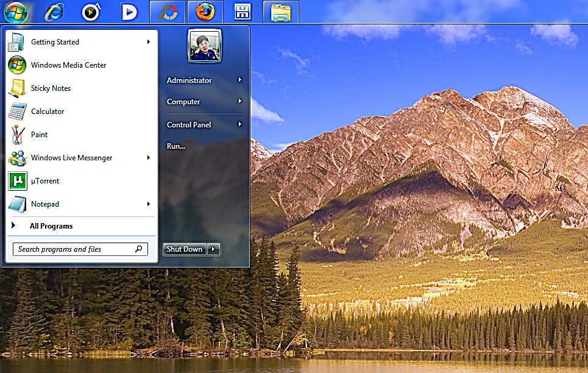588x373 pixels.
Task: Open Sticky Notes from the Start menu
Action: [51, 88]
